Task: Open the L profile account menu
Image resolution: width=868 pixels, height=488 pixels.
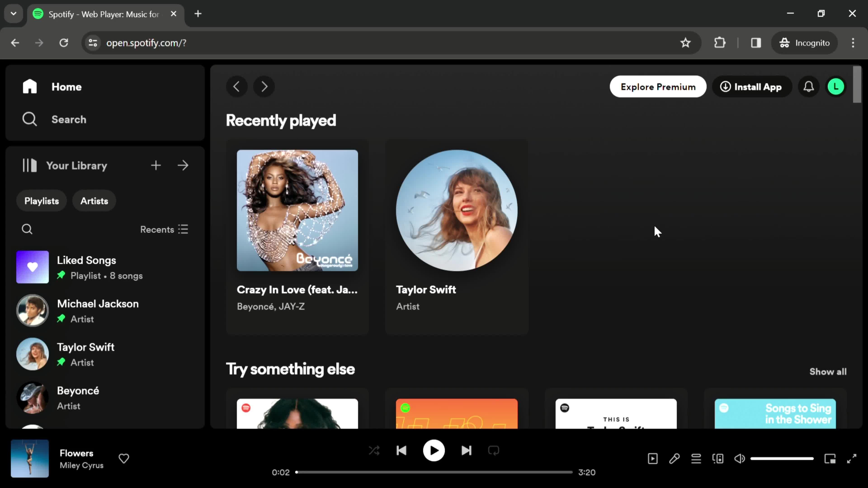Action: (x=836, y=87)
